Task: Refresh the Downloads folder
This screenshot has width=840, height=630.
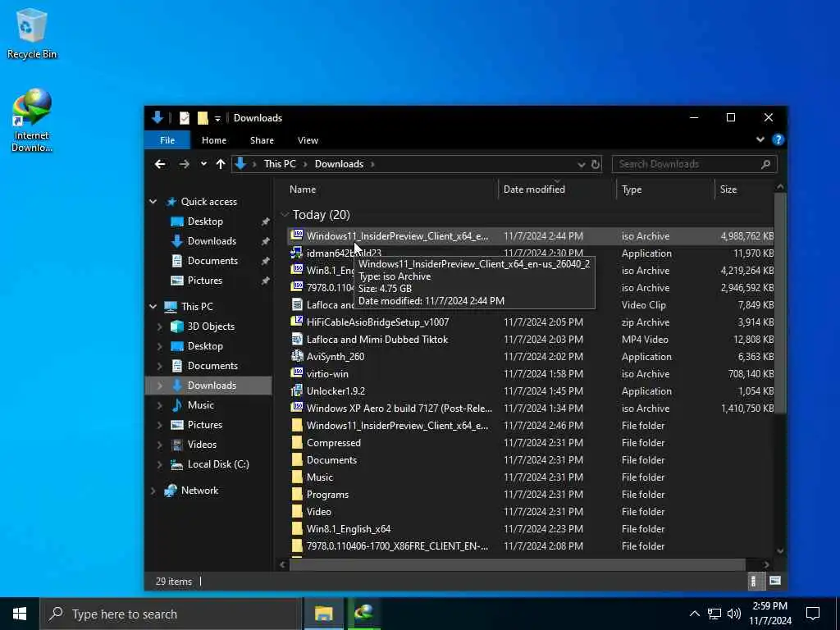Action: coord(596,164)
